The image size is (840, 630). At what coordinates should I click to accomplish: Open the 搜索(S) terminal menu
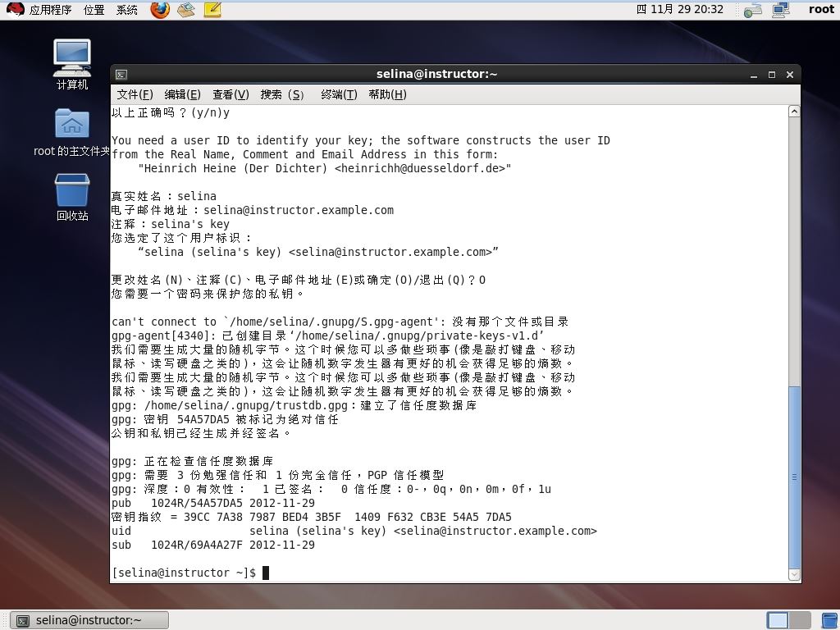(x=282, y=95)
